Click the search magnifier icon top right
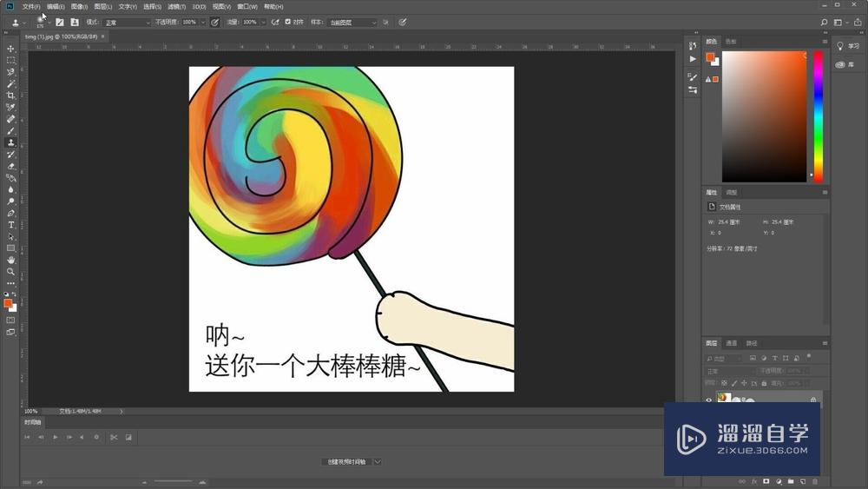868x489 pixels. pyautogui.click(x=824, y=23)
